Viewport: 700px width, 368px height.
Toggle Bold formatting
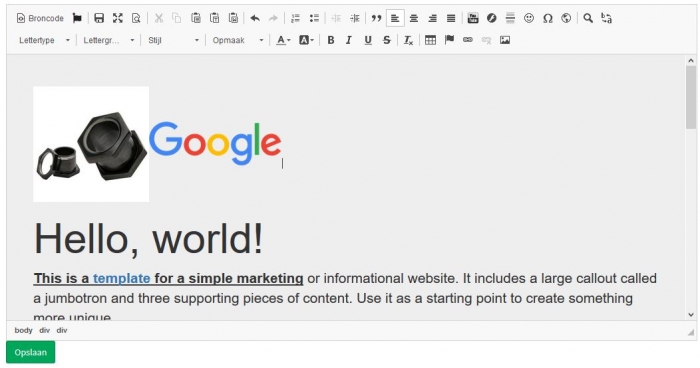[x=331, y=40]
